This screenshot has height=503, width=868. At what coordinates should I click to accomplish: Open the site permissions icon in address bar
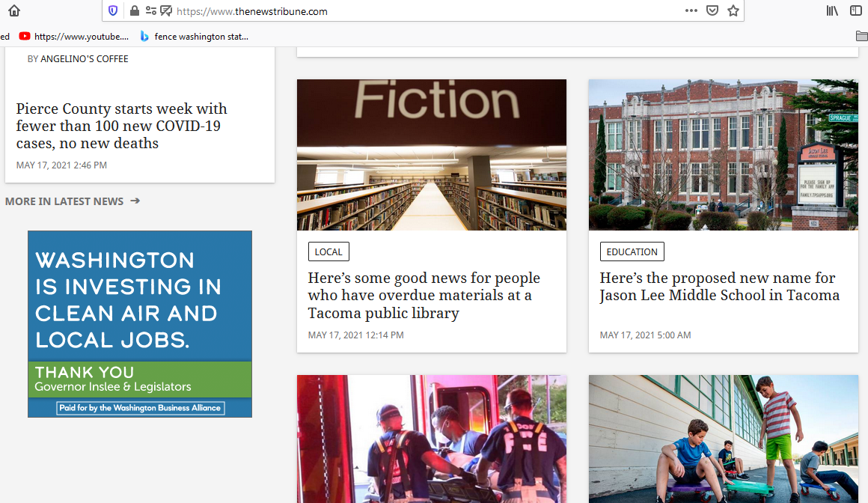pos(150,10)
